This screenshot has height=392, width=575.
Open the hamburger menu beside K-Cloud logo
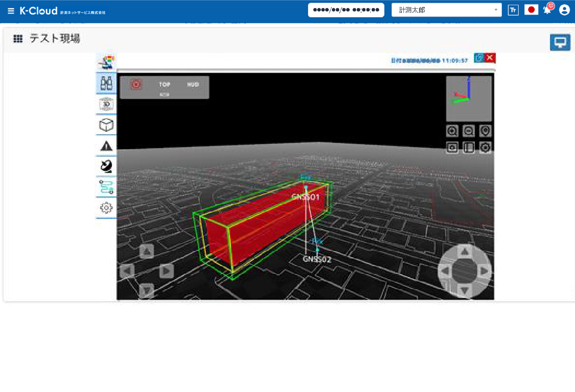pyautogui.click(x=11, y=11)
